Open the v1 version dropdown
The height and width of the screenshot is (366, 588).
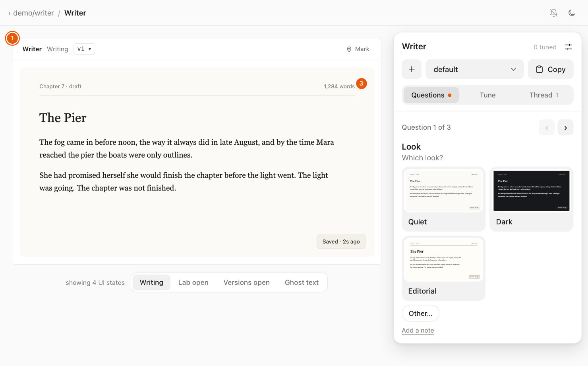[x=84, y=49]
